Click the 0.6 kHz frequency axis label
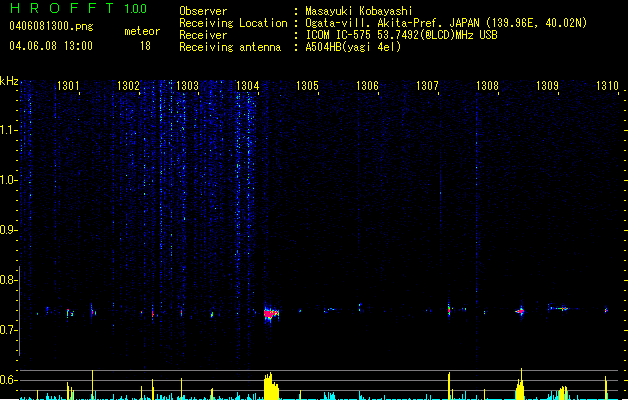Screen dimensions: 629x400 click(8, 380)
